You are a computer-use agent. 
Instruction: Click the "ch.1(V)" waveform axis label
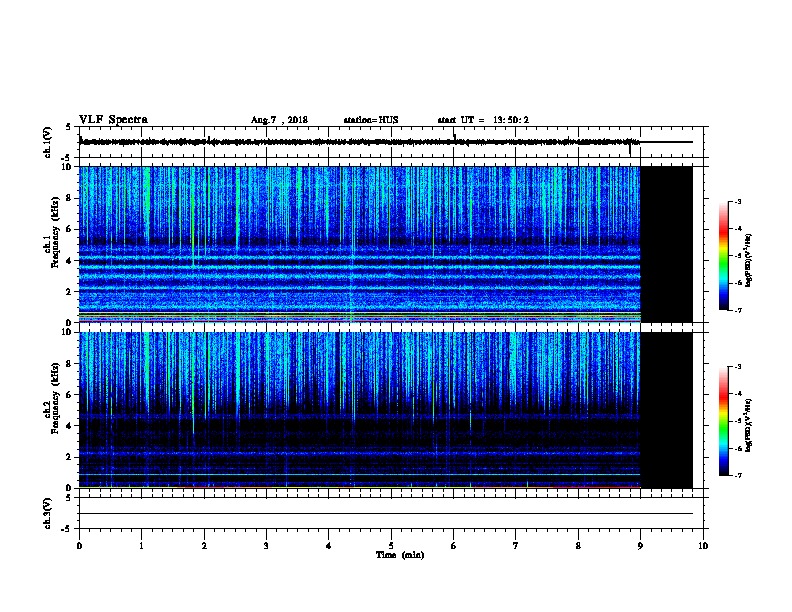47,142
